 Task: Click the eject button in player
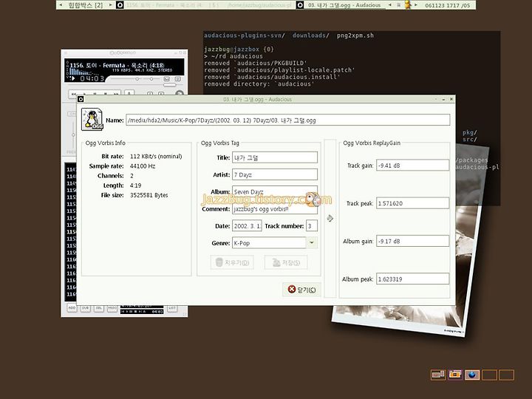point(129,93)
